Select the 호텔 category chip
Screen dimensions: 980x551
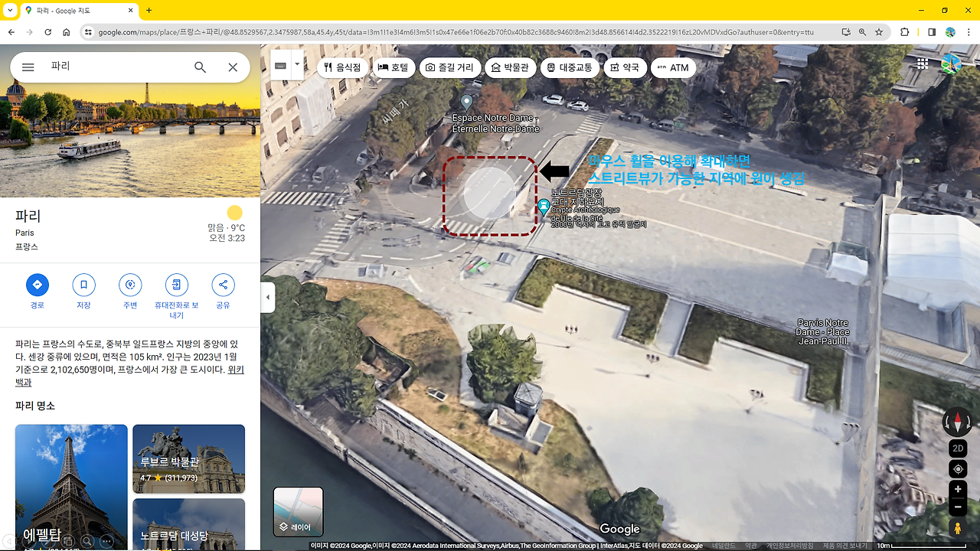click(393, 67)
